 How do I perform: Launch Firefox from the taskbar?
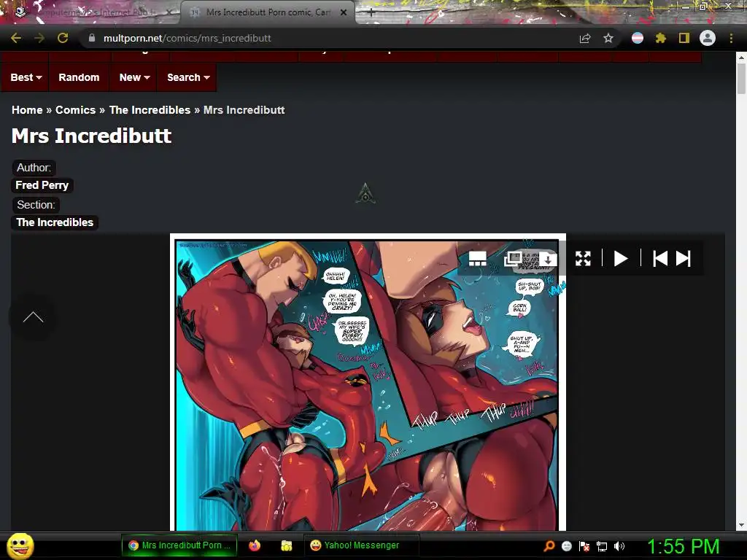[255, 545]
